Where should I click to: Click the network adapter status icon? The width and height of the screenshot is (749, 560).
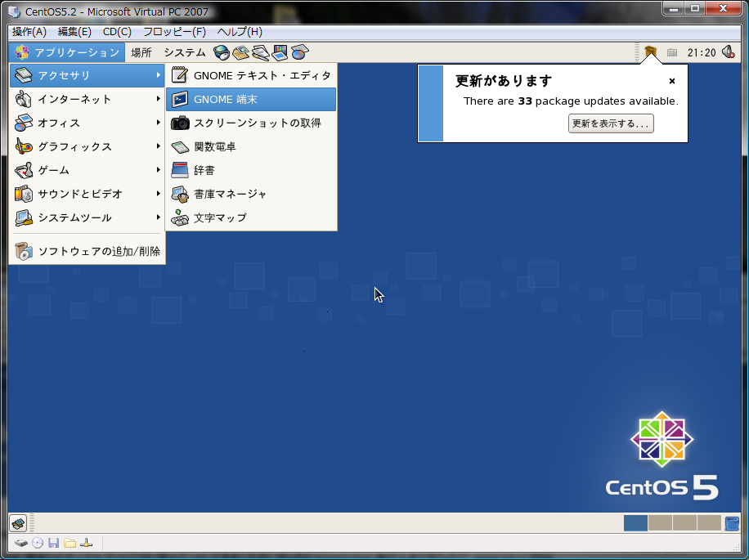pos(86,544)
